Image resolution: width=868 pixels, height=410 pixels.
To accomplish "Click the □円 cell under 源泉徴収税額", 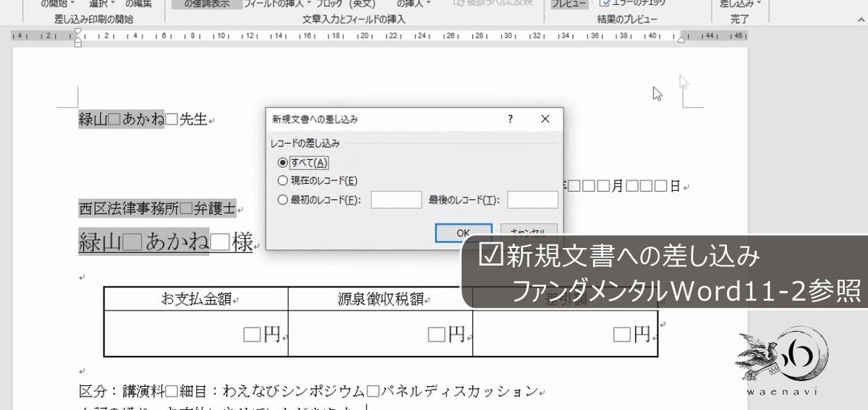I will point(380,333).
